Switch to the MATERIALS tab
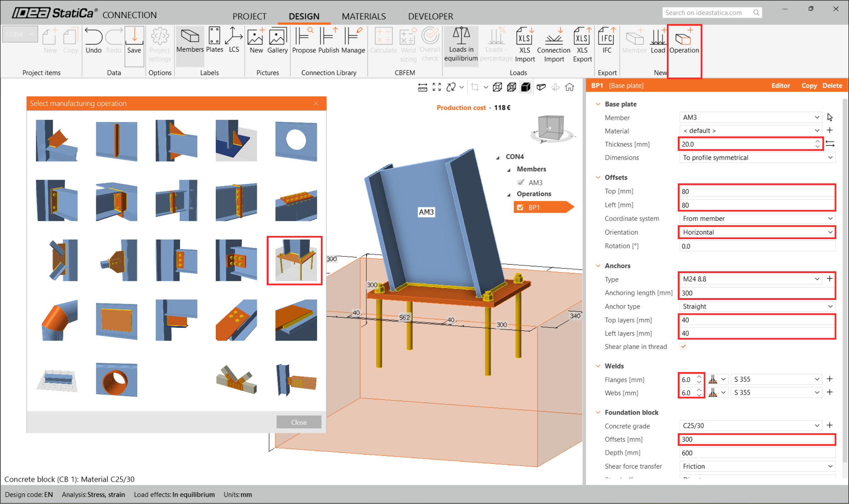The height and width of the screenshot is (504, 849). click(x=363, y=16)
